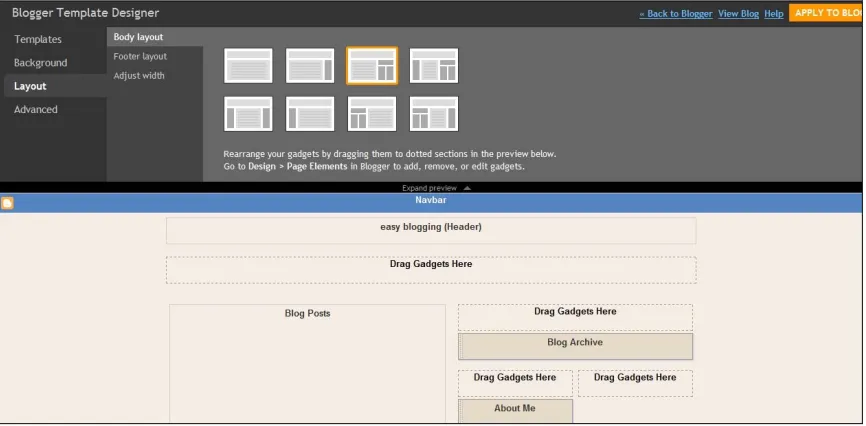The height and width of the screenshot is (426, 866).
Task: Open the Templates section
Action: click(38, 39)
